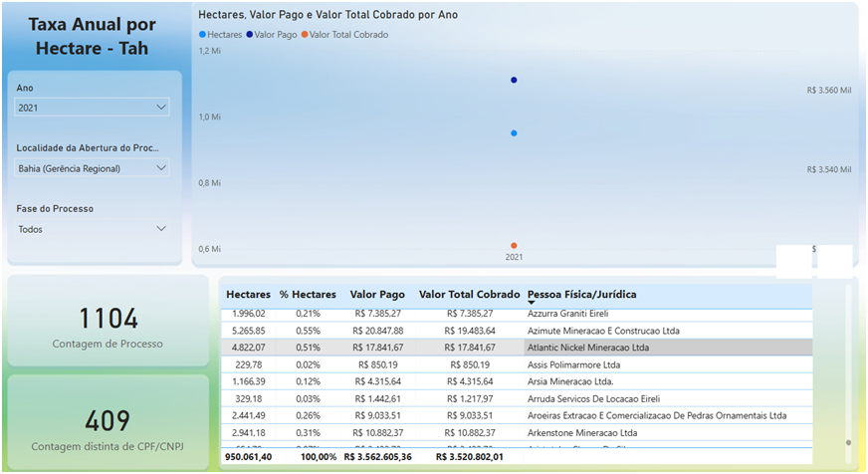The height and width of the screenshot is (474, 868).
Task: Open the Ano dropdown showing 2021
Action: tap(93, 108)
